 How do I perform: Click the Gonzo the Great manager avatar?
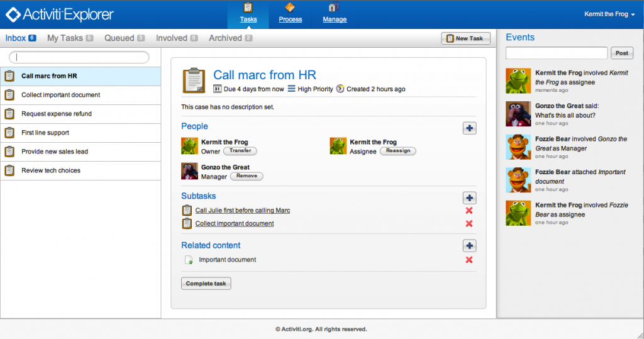(189, 171)
